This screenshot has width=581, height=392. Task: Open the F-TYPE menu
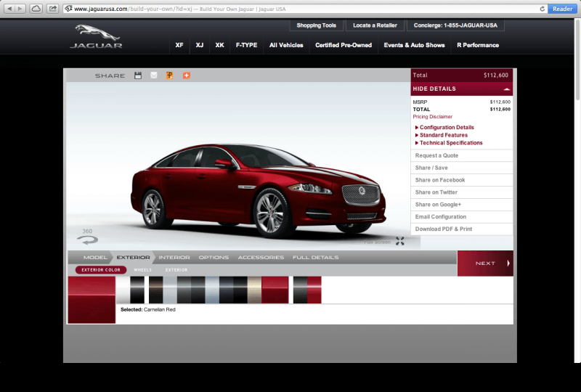tap(246, 45)
